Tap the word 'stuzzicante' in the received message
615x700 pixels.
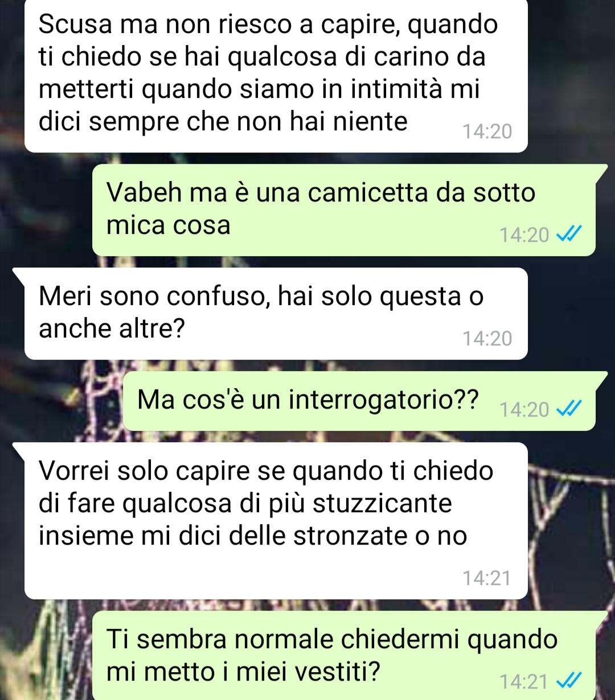(x=382, y=504)
